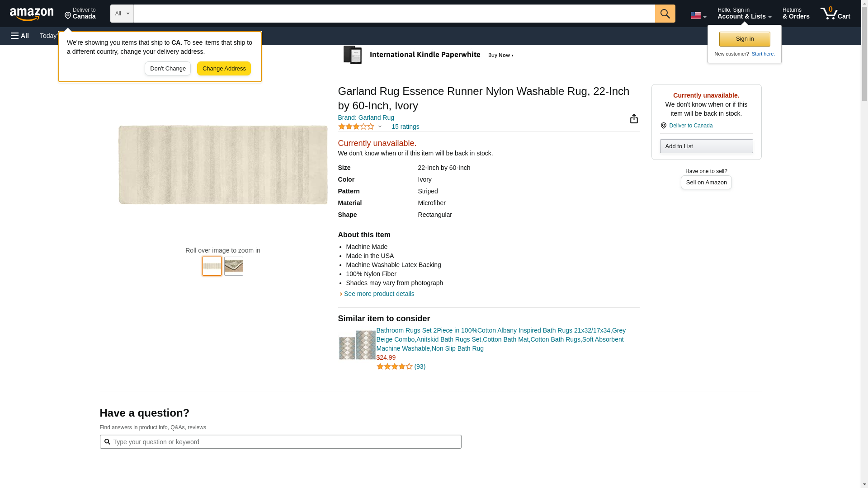
Task: Click Deliver to Canada in header
Action: [x=80, y=14]
